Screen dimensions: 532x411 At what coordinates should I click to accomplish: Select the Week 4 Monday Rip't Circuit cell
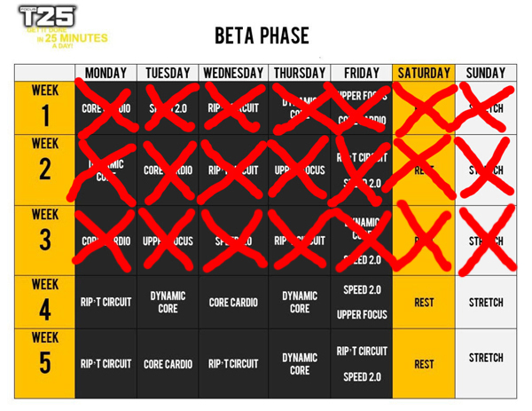click(106, 302)
